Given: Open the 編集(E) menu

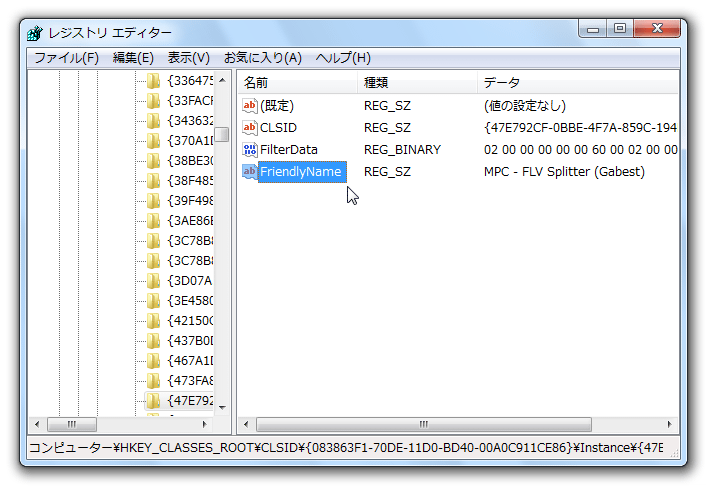Looking at the screenshot, I should click(x=133, y=58).
